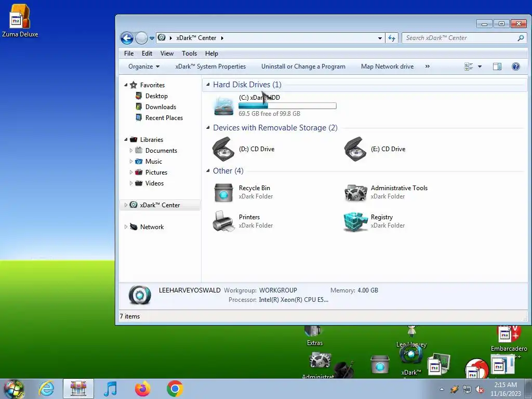Select Recent Places under Favorites
The width and height of the screenshot is (532, 399).
pos(164,118)
